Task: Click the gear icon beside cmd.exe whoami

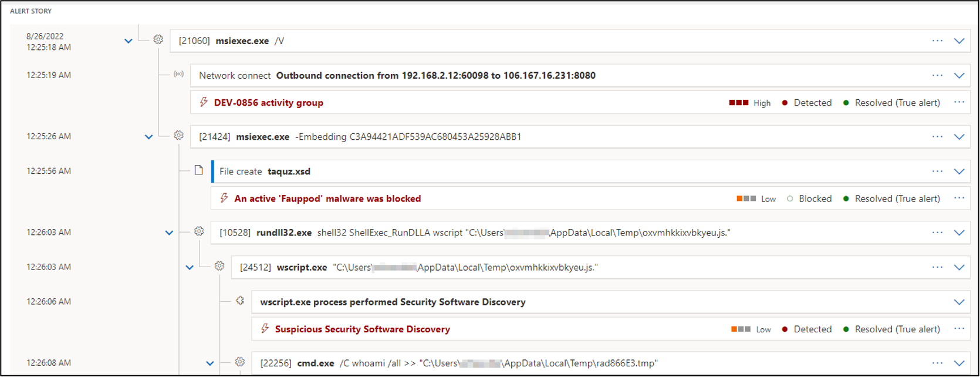Action: (240, 362)
